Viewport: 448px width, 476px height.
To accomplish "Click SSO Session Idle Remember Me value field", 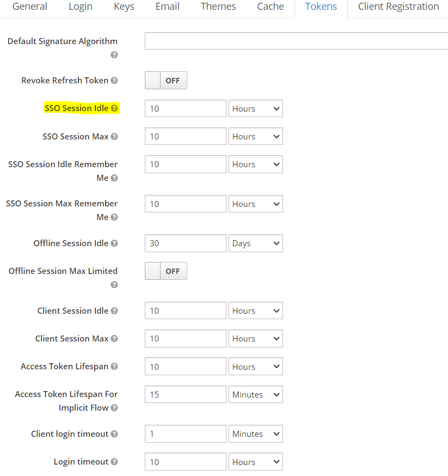I will pyautogui.click(x=186, y=164).
